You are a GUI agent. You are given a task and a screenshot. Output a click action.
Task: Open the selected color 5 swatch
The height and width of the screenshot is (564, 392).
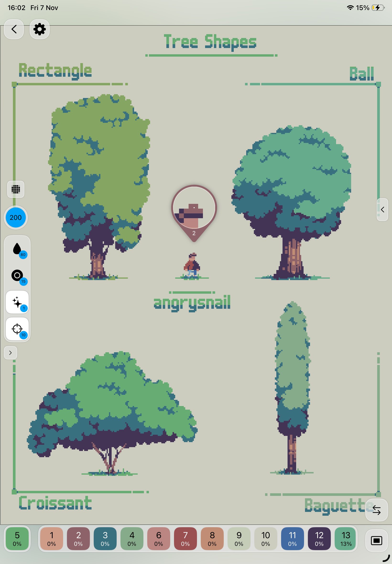pos(17,539)
